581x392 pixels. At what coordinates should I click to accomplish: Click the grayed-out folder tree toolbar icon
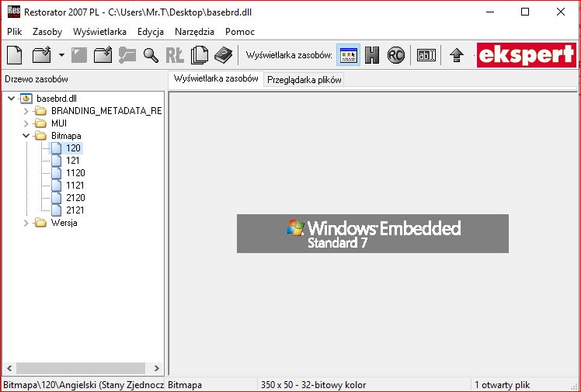click(x=127, y=56)
